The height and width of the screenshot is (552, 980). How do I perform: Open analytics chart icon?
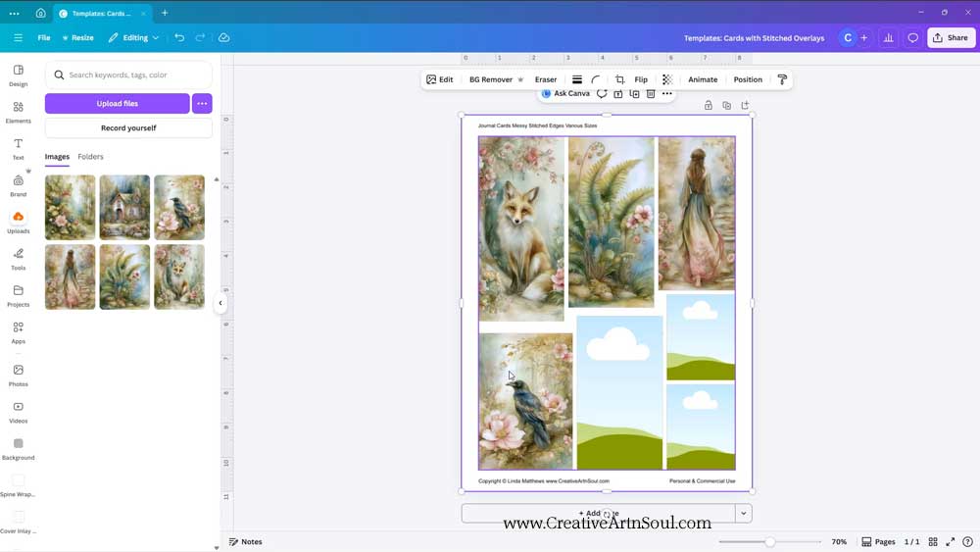click(x=888, y=38)
